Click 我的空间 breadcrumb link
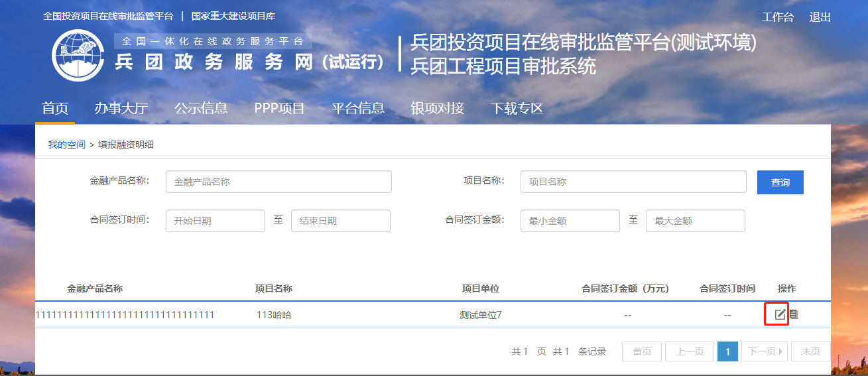Screen dimensions: 868x376 (66, 145)
